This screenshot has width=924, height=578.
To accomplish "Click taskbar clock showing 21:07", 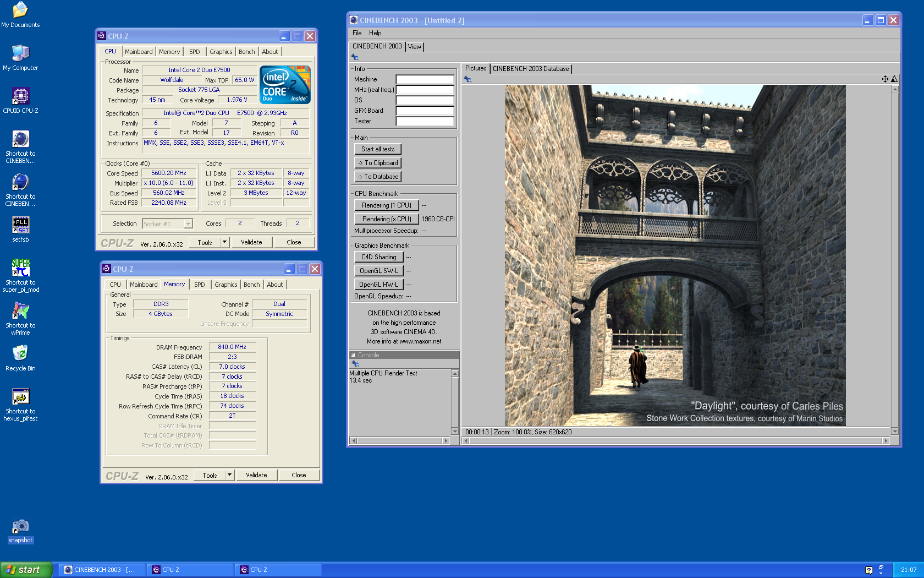I will 909,570.
